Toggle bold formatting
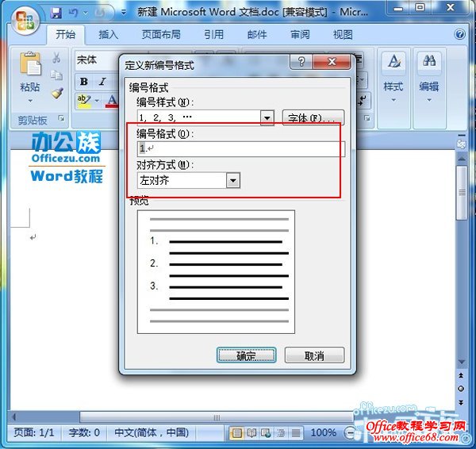 click(84, 82)
